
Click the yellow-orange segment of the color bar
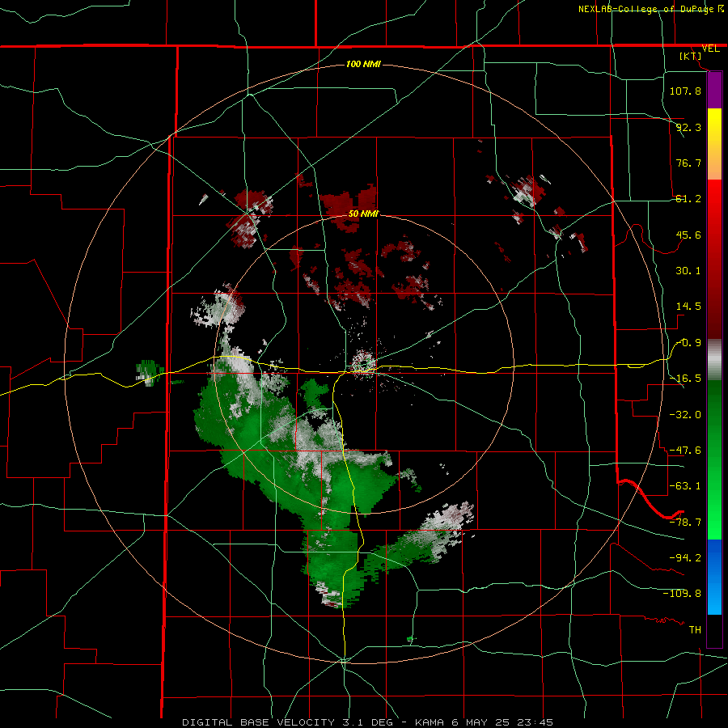[x=714, y=144]
